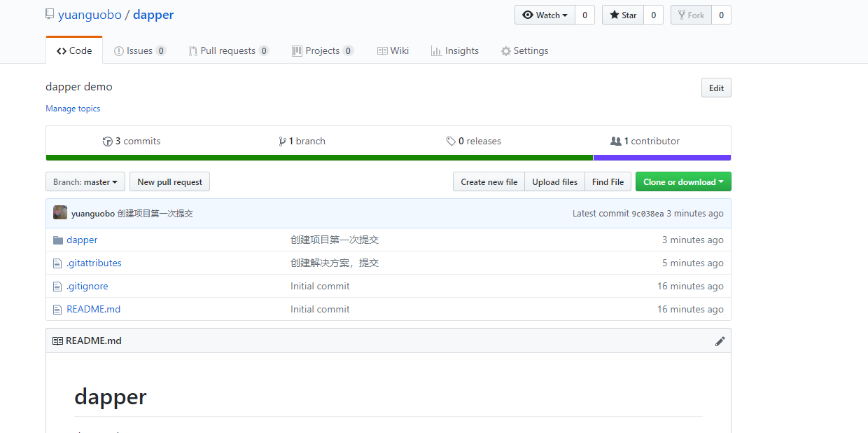868x433 pixels.
Task: Open the Wiki tab
Action: [x=393, y=50]
